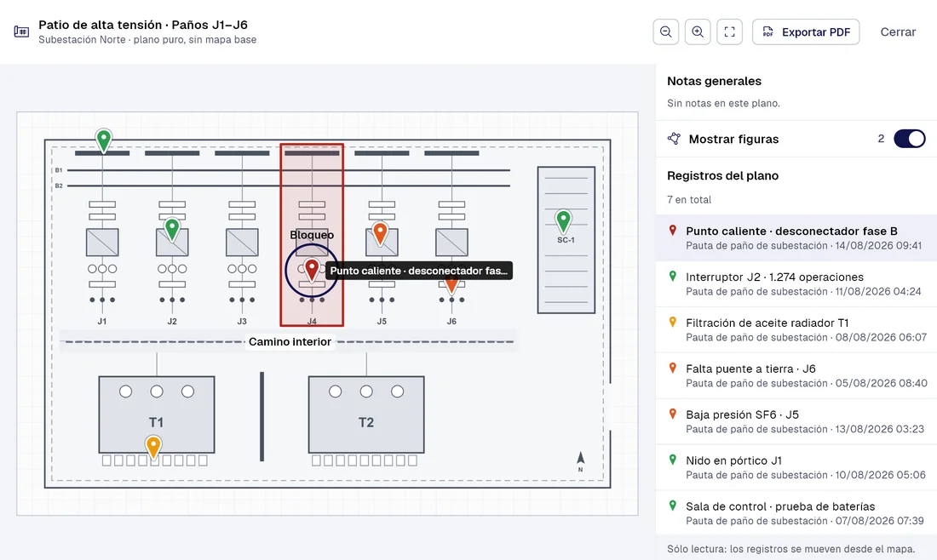Click the green pin on the J1 portico
This screenshot has width=937, height=560.
coord(103,141)
